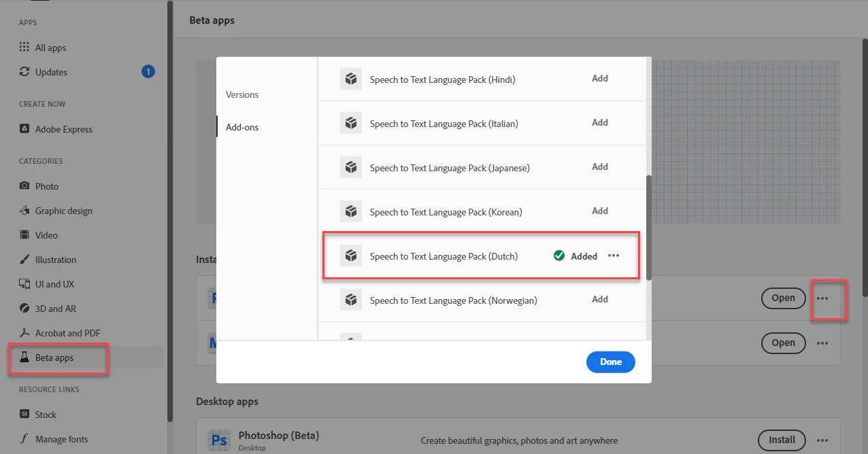Click the Norwegian language pack icon
The width and height of the screenshot is (868, 454).
click(x=351, y=300)
